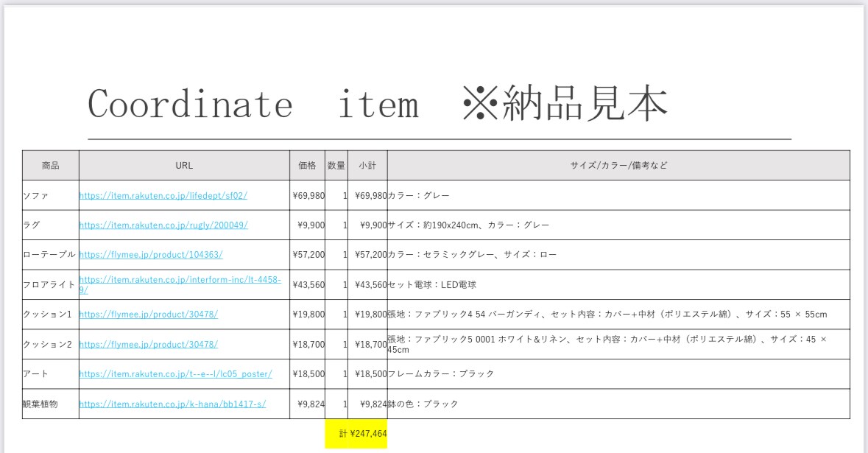Select the 観葉植物 product cell

(50, 404)
